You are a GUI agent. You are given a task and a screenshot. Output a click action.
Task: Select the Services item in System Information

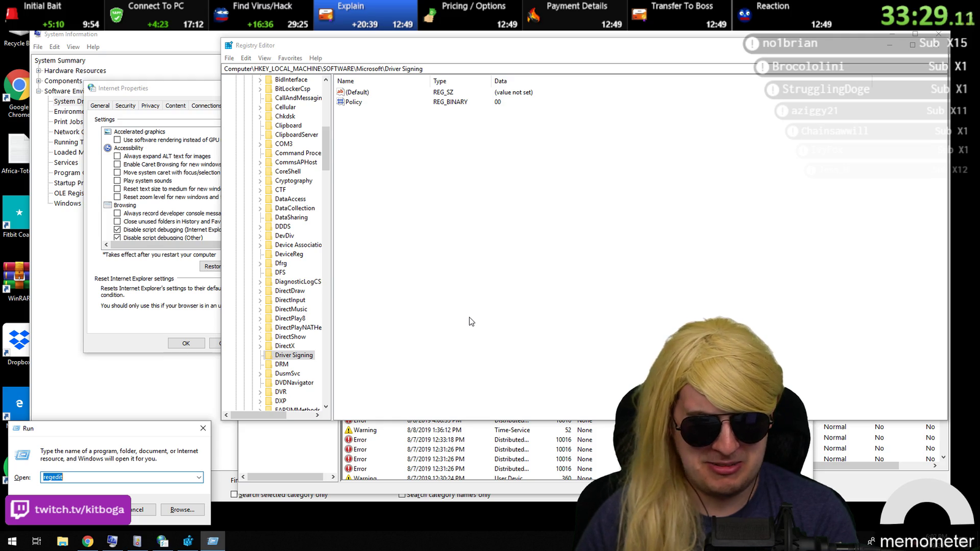pyautogui.click(x=66, y=162)
